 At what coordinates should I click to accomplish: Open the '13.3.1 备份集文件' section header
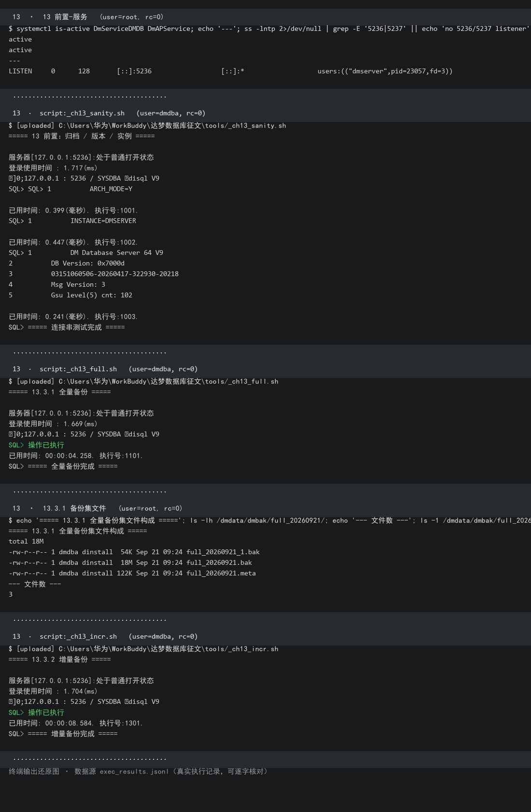tap(97, 508)
